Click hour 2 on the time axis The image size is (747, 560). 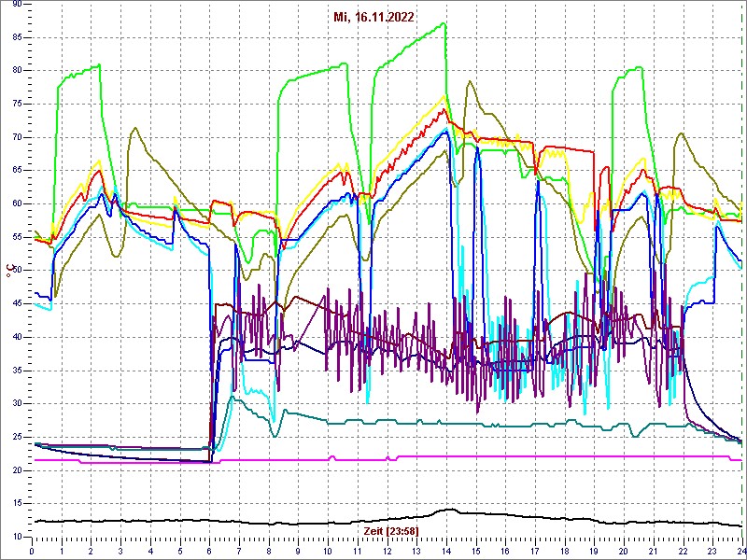[x=91, y=552]
